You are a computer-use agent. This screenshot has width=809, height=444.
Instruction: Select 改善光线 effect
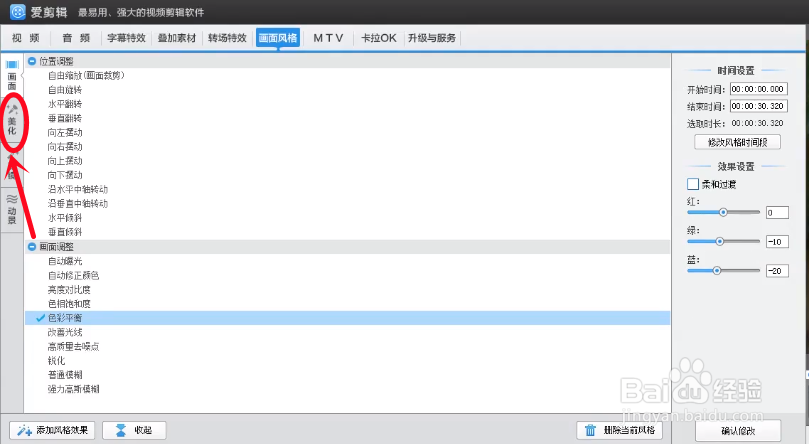(x=65, y=332)
